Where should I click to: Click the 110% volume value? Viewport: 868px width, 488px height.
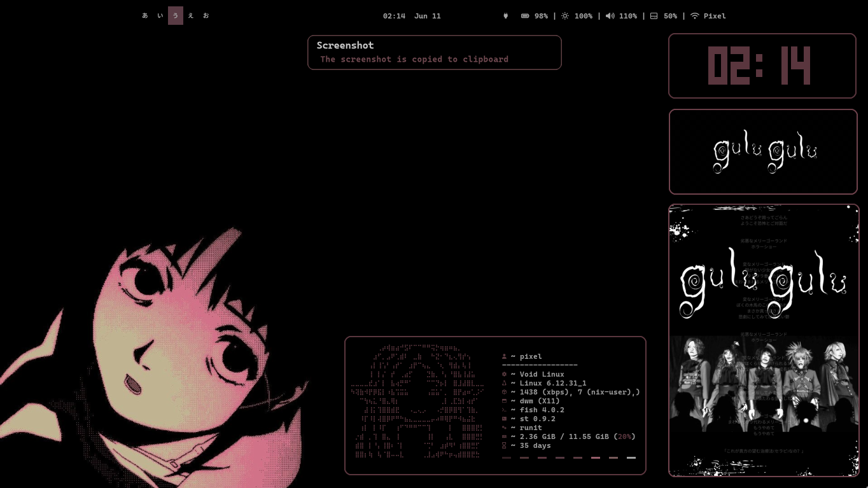pos(628,16)
